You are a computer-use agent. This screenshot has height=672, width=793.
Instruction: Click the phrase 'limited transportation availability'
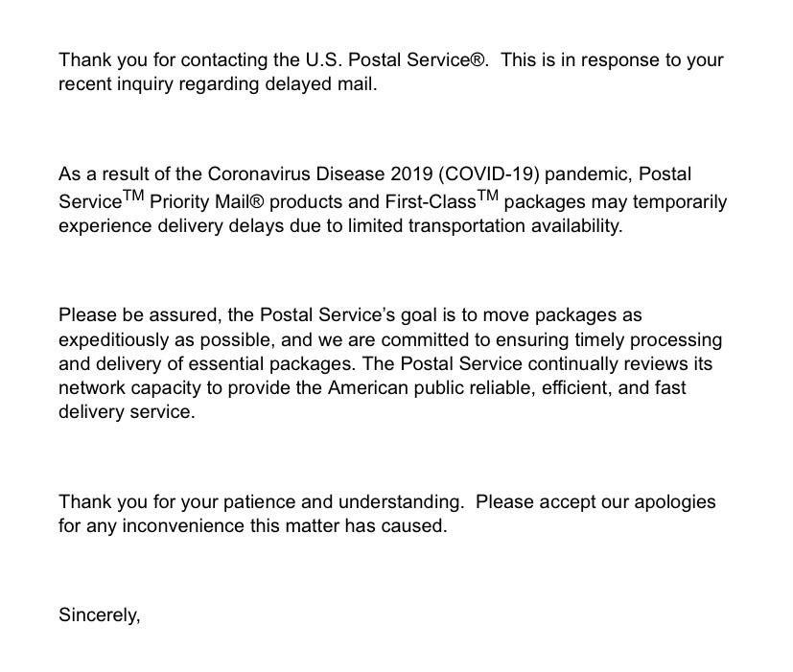[x=483, y=226]
